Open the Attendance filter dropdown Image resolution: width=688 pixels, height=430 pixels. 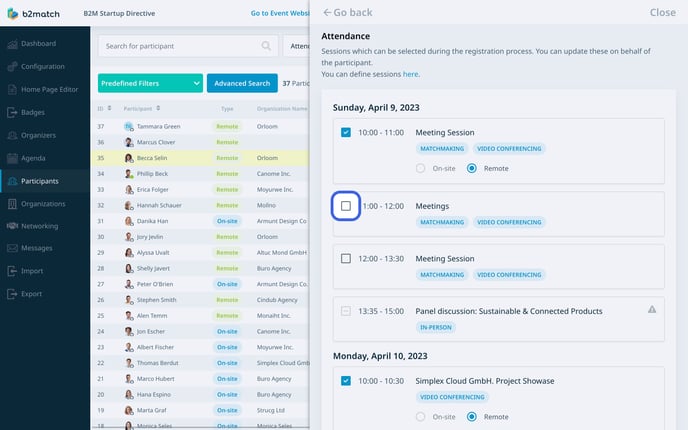point(297,46)
